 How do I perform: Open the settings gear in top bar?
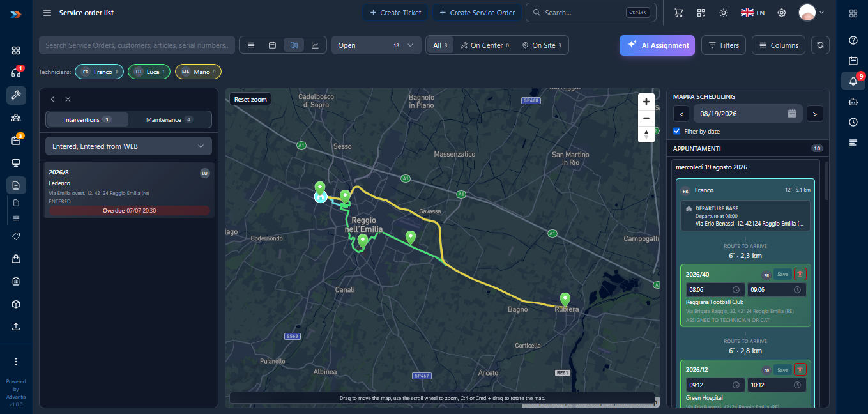tap(781, 13)
